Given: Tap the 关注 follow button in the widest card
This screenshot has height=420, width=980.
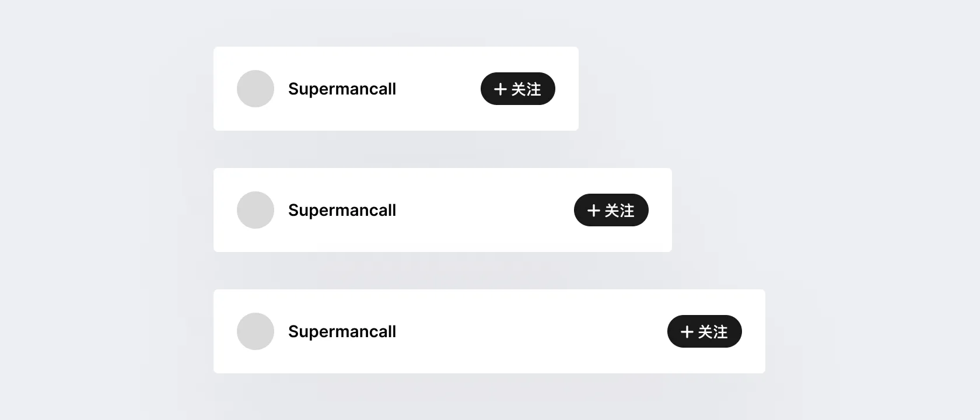Looking at the screenshot, I should 704,331.
